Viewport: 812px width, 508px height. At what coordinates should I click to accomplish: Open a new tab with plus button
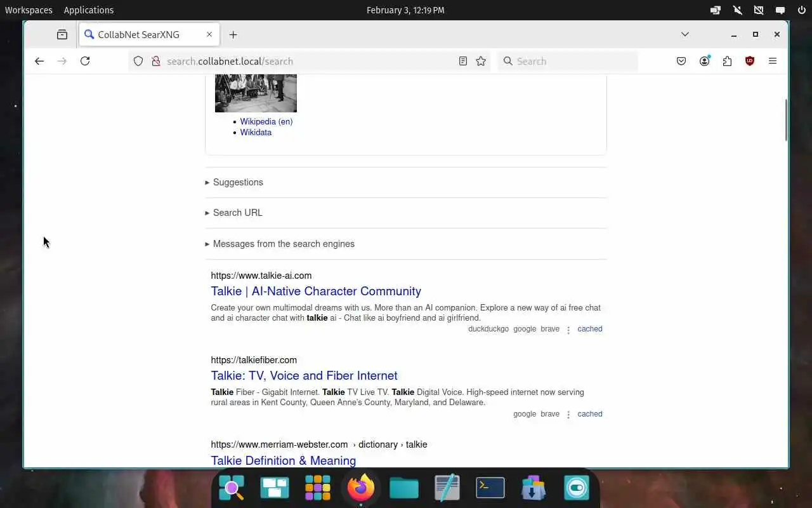pyautogui.click(x=233, y=35)
